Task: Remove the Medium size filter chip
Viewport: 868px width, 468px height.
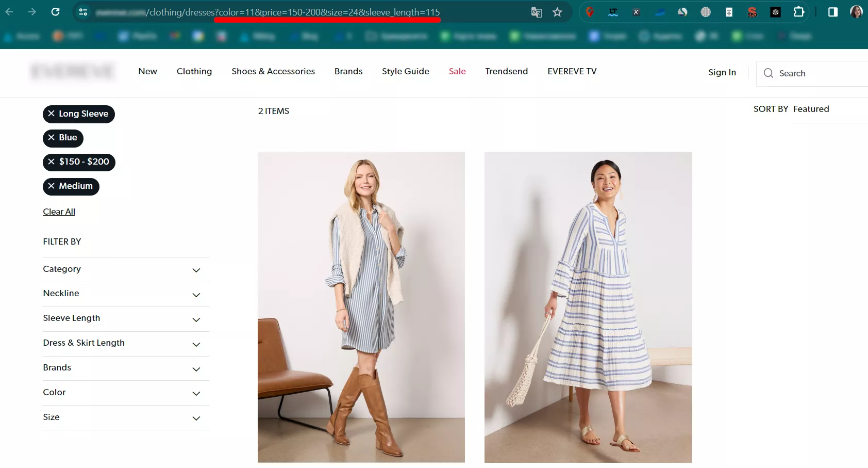Action: click(x=71, y=186)
